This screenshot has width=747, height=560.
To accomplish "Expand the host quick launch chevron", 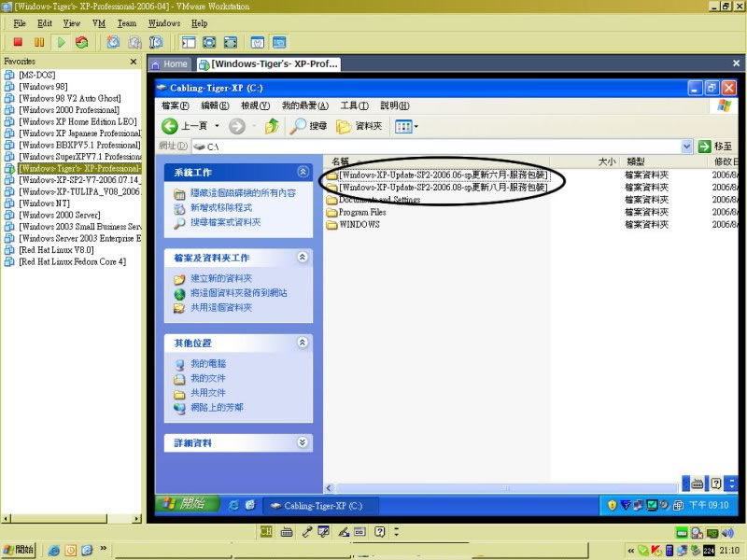I will point(103,549).
